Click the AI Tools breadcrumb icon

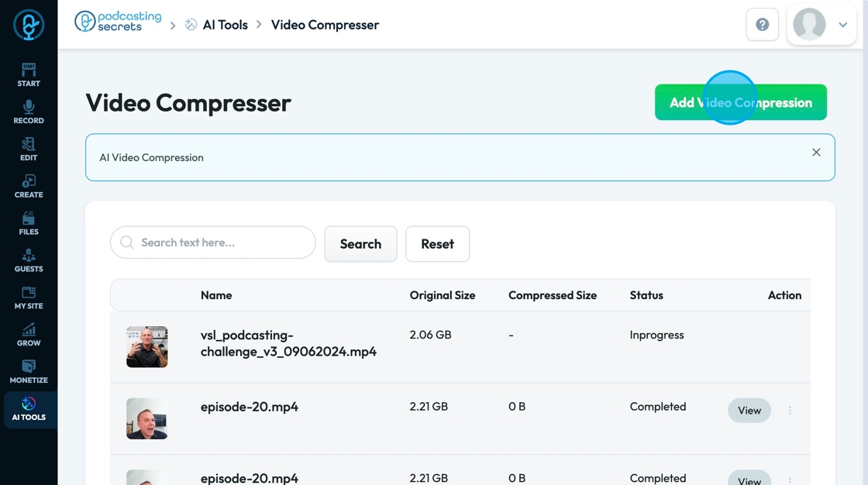click(x=191, y=24)
